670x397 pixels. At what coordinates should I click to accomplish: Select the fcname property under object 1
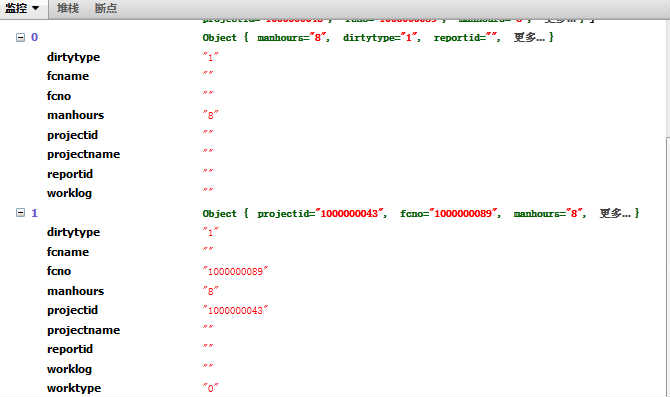(x=68, y=252)
